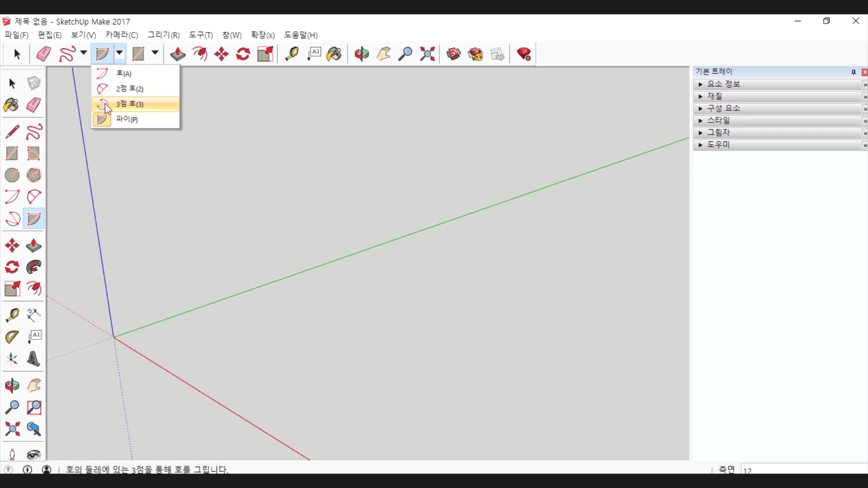
Task: Select the Paint Bucket tool in left toolbar
Action: tap(11, 105)
